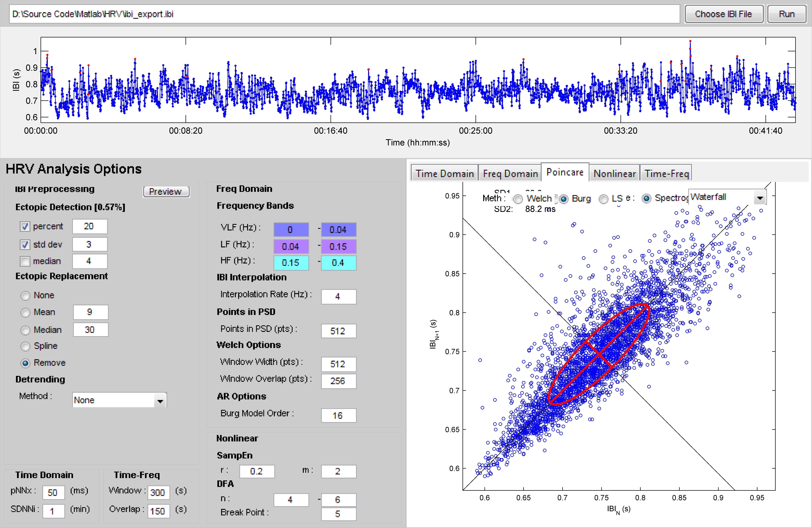Expand the Waterfall plot type dropdown
The width and height of the screenshot is (812, 528).
pos(760,198)
